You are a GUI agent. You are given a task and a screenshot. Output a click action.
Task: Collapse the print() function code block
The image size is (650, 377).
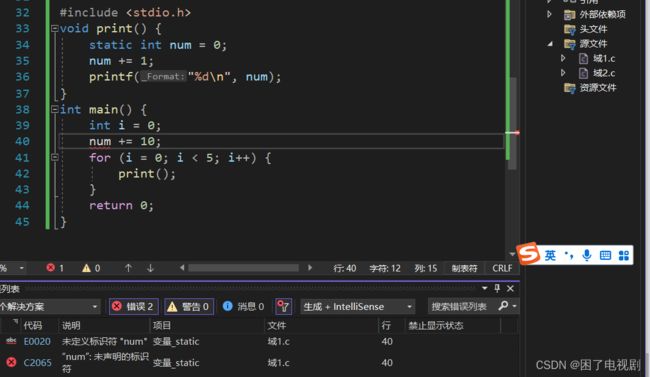tap(54, 29)
